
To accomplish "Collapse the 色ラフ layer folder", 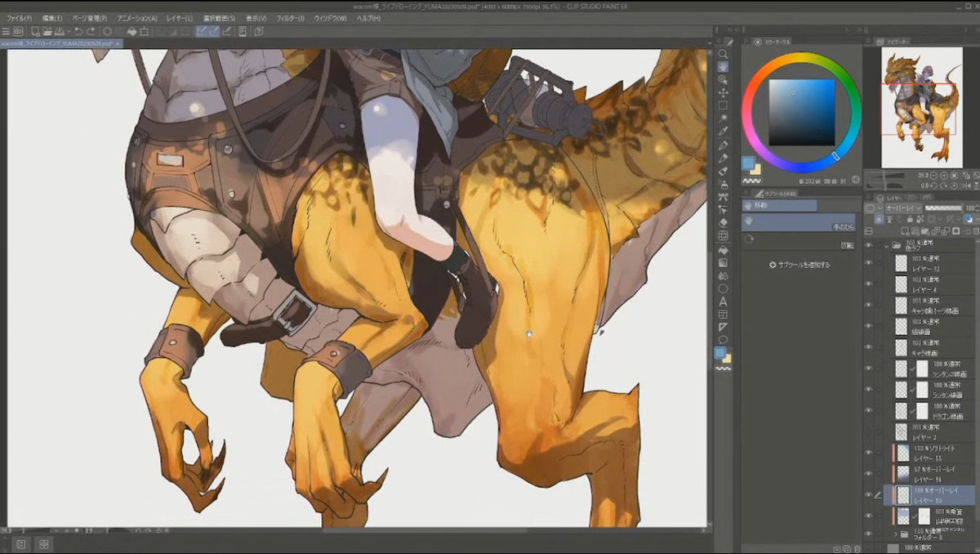I will click(886, 246).
